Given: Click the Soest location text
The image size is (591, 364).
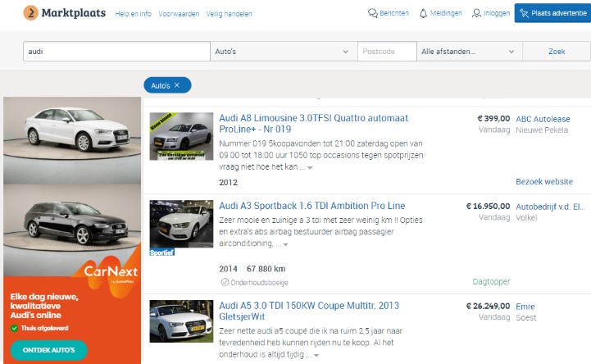Looking at the screenshot, I should (x=525, y=317).
